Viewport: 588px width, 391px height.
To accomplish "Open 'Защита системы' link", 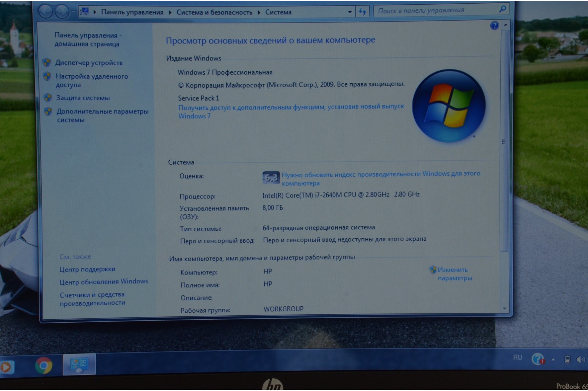I will (x=83, y=98).
